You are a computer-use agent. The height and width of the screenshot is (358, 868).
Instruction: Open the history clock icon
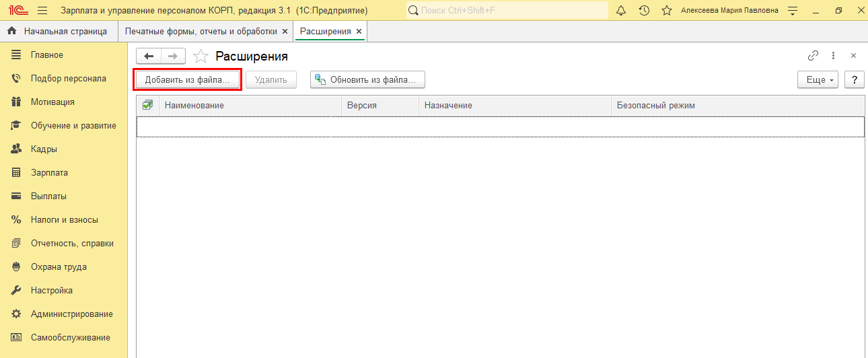tap(644, 11)
